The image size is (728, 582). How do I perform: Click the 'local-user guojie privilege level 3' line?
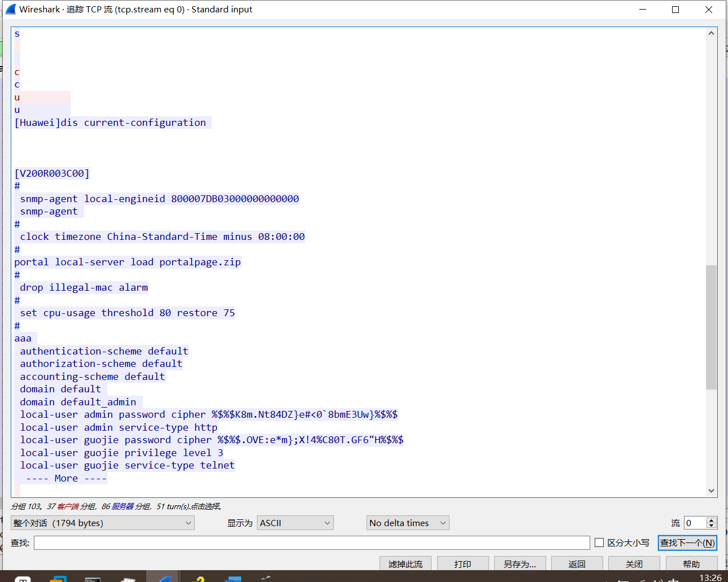coord(121,453)
